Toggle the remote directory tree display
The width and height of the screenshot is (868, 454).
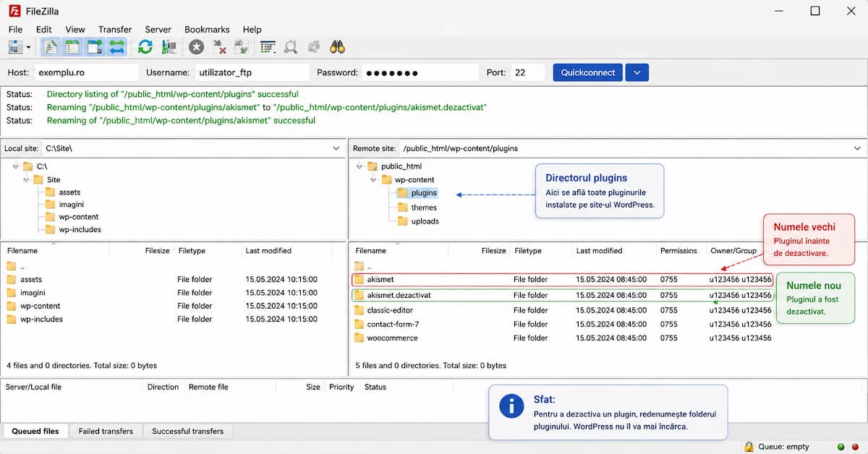95,47
